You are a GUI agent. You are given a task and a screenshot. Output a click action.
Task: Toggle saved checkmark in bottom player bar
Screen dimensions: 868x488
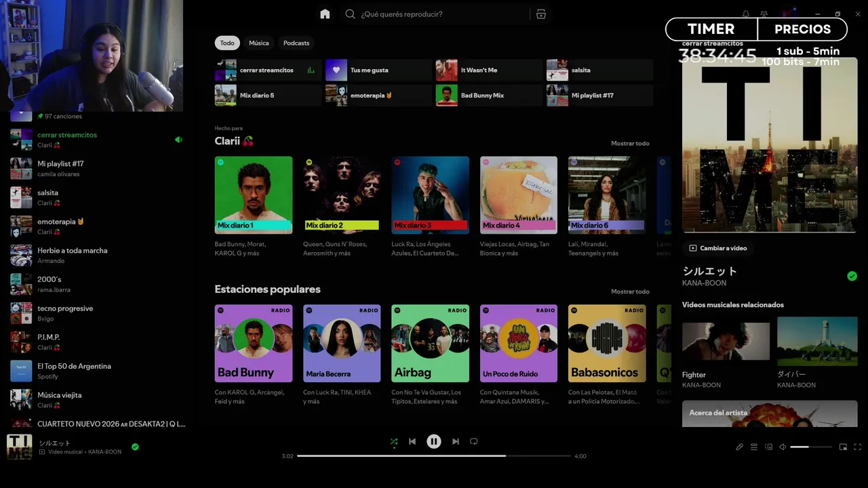coord(135,447)
